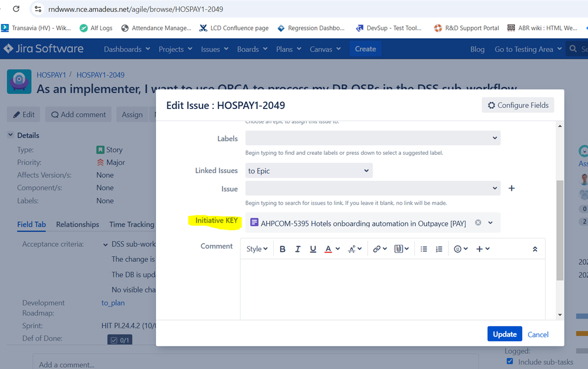This screenshot has width=588, height=369.
Task: Toggle bold in comment editor
Action: point(283,249)
